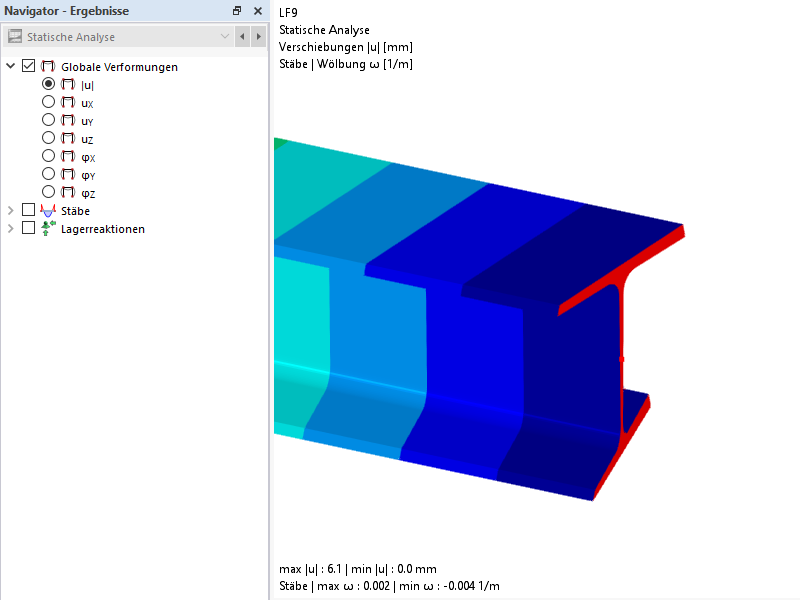Select the φZ rotation radio button
This screenshot has height=600, width=800.
[x=48, y=191]
